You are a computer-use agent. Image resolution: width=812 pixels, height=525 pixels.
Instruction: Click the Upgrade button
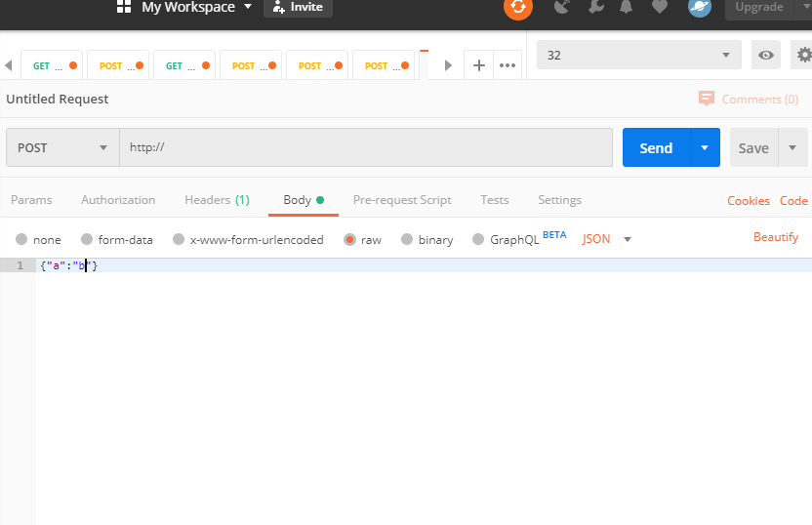tap(759, 7)
